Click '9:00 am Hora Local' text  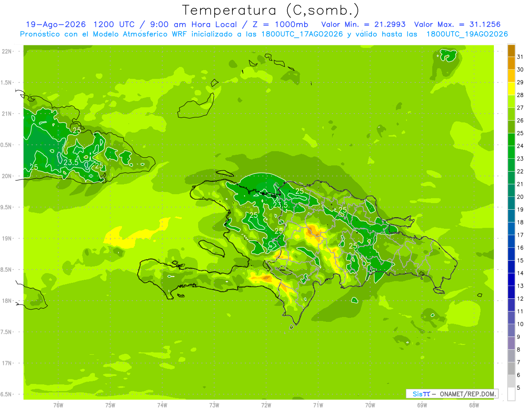click(x=194, y=25)
